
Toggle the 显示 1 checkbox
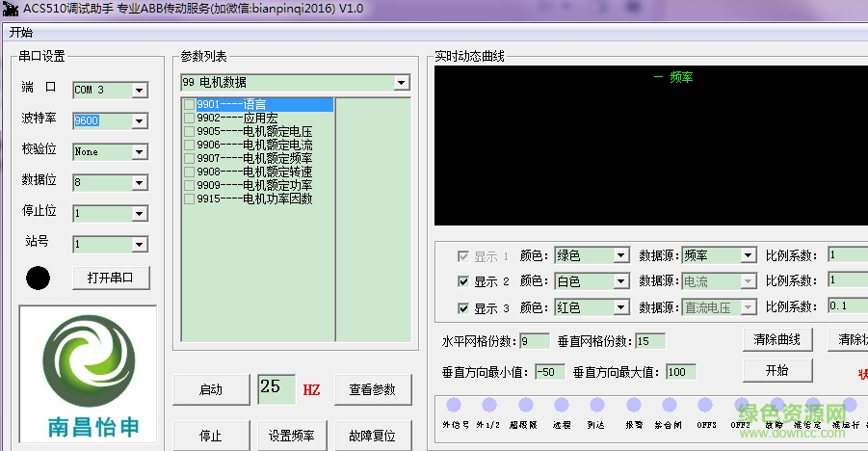tap(463, 256)
